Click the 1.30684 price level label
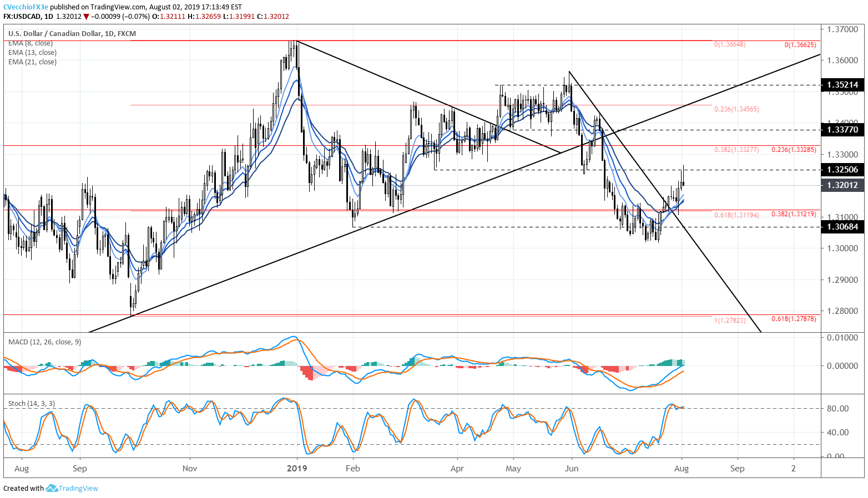 842,227
